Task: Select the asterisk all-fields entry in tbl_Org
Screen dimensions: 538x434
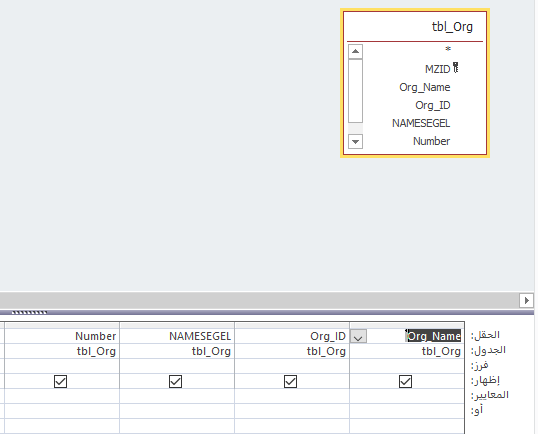Action: (448, 49)
